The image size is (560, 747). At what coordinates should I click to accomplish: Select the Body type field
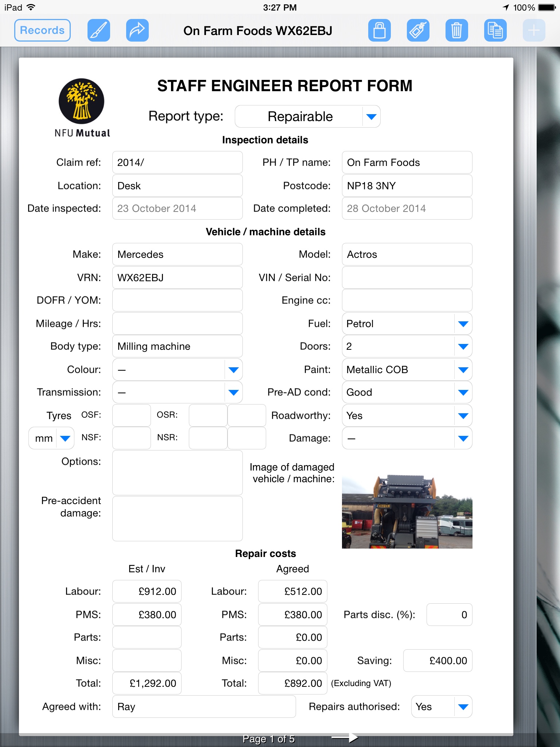[x=178, y=346]
